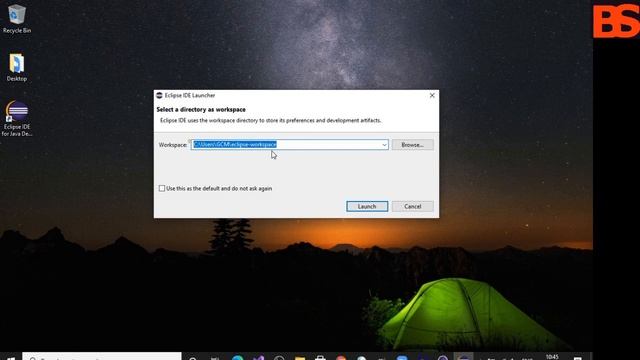This screenshot has width=640, height=360.
Task: Click the 'Select a directory as workspace' heading
Action: (201, 110)
